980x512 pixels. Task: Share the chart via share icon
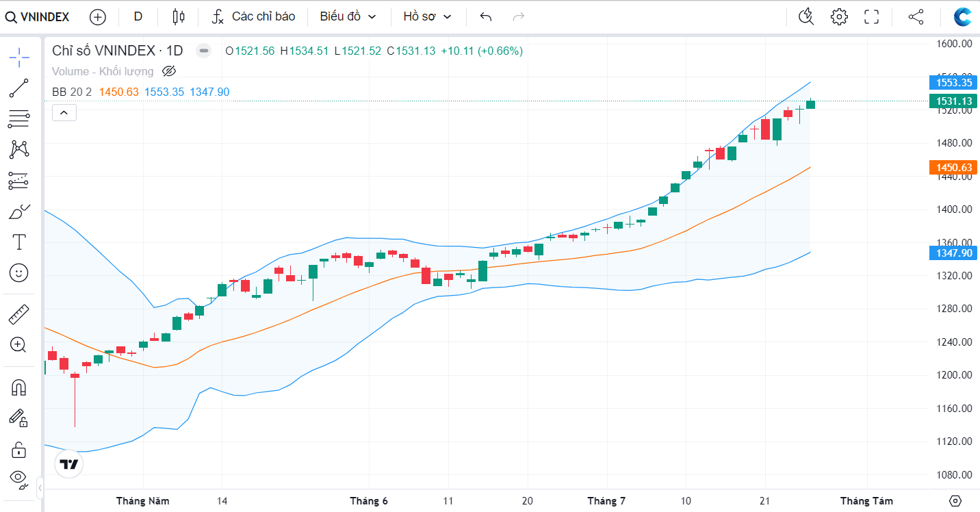(916, 16)
